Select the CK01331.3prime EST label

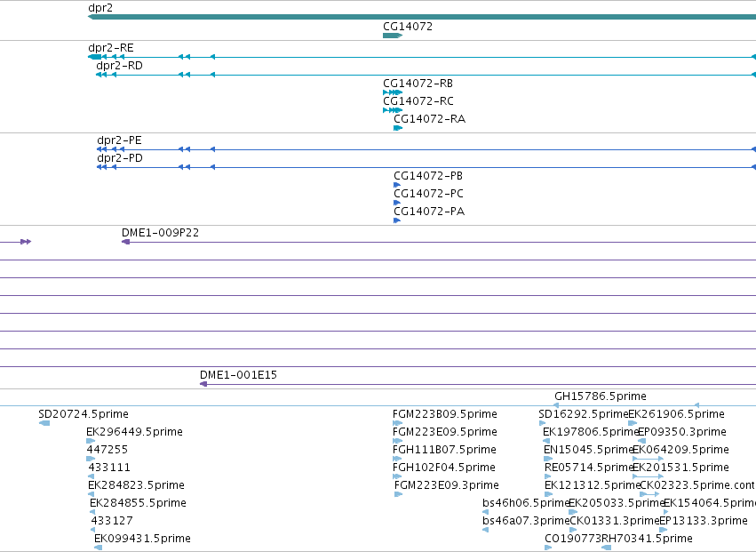click(615, 521)
